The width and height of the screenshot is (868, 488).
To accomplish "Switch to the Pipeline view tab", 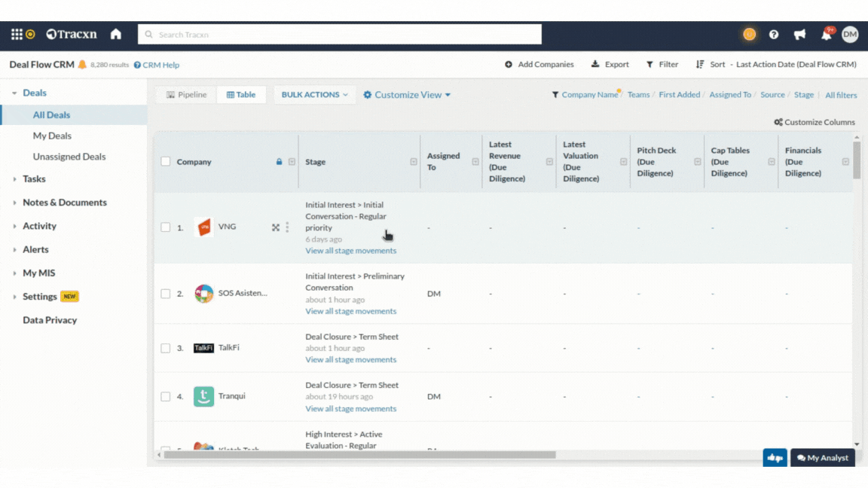I will [187, 95].
